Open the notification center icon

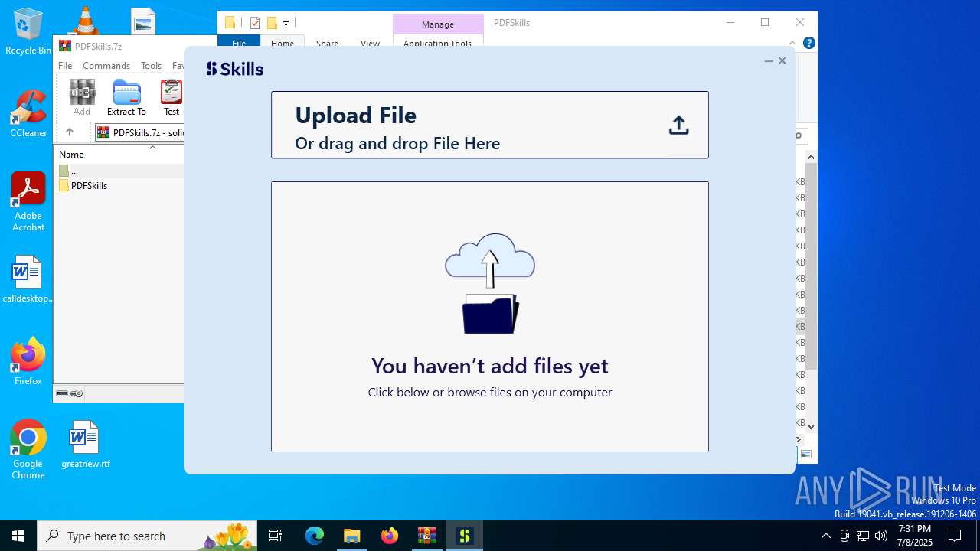point(955,536)
